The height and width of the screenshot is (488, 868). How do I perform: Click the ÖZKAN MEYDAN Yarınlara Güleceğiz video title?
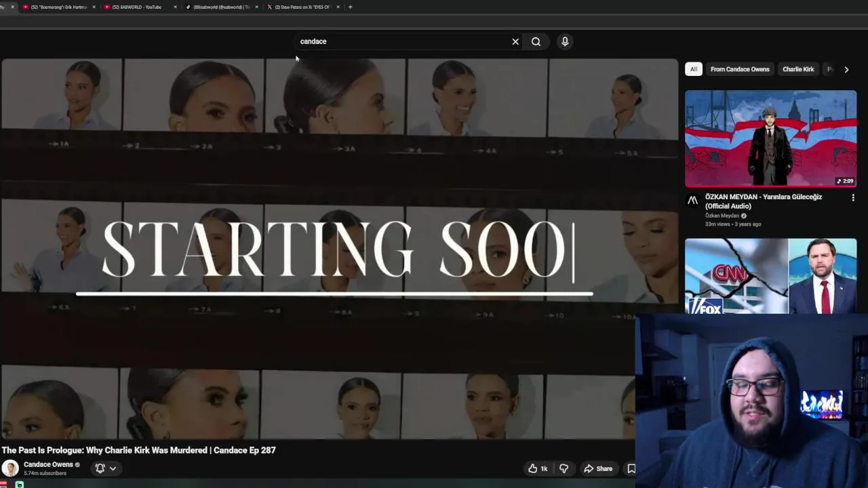pos(764,201)
